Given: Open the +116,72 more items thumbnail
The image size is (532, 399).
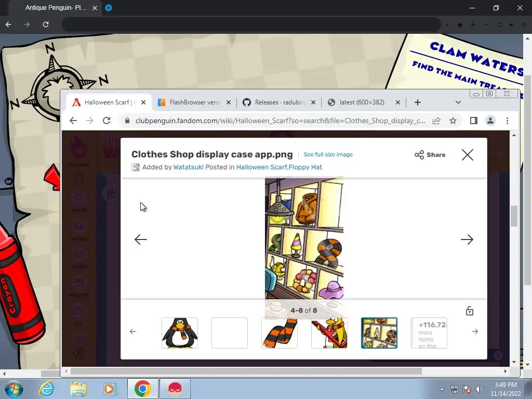Looking at the screenshot, I should pyautogui.click(x=429, y=333).
